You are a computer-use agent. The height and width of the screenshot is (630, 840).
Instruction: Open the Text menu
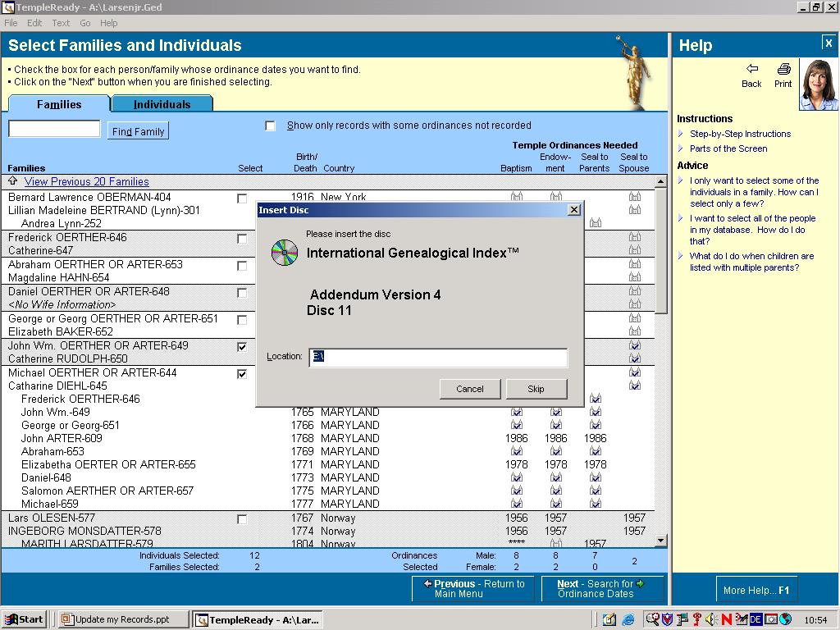(61, 23)
